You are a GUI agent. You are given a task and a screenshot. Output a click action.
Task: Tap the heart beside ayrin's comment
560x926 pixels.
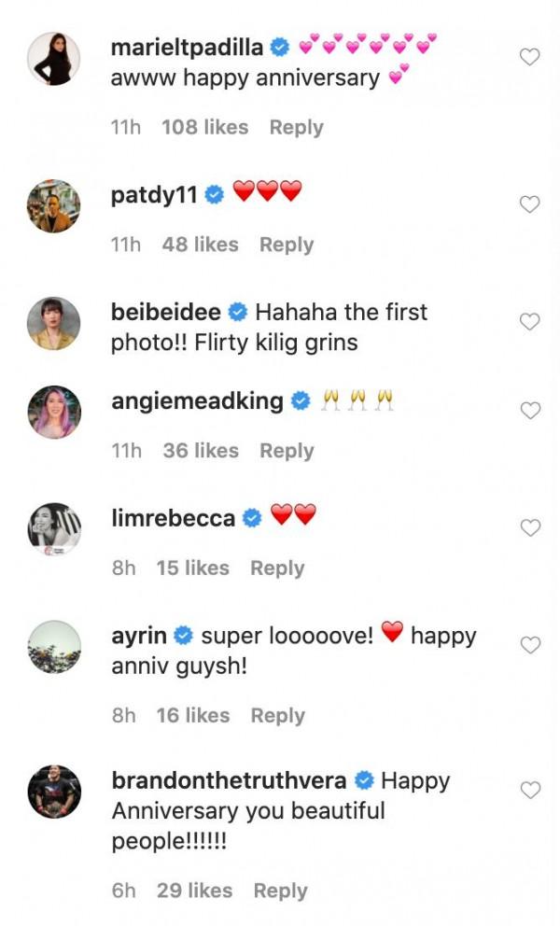point(529,645)
